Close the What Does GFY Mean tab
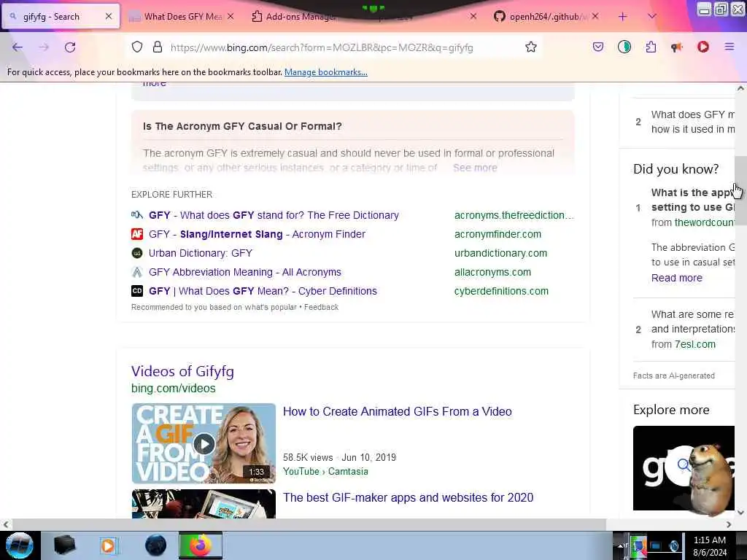The image size is (747, 560). (x=231, y=17)
